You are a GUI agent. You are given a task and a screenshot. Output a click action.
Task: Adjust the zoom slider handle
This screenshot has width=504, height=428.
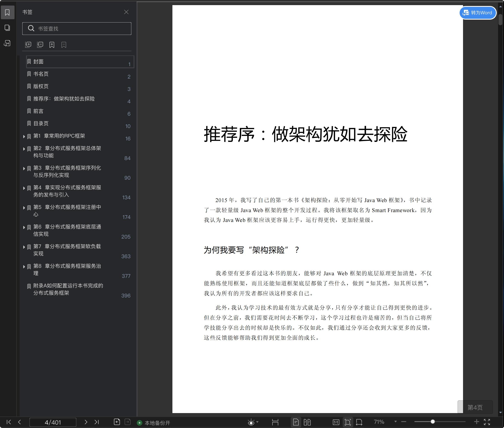(433, 422)
